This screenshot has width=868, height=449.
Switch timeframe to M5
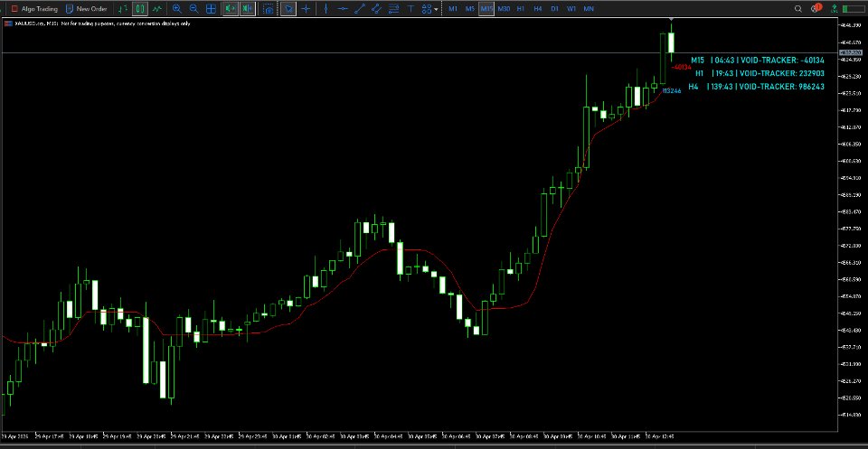469,9
